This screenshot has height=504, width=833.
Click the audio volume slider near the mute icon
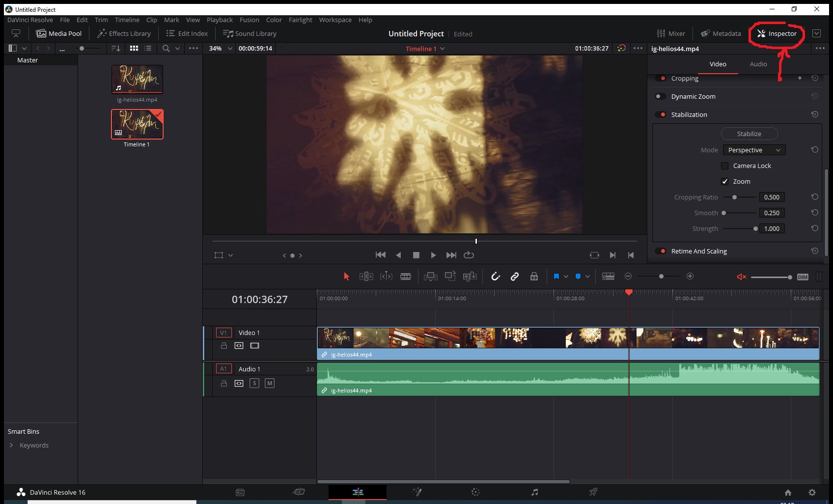point(771,277)
